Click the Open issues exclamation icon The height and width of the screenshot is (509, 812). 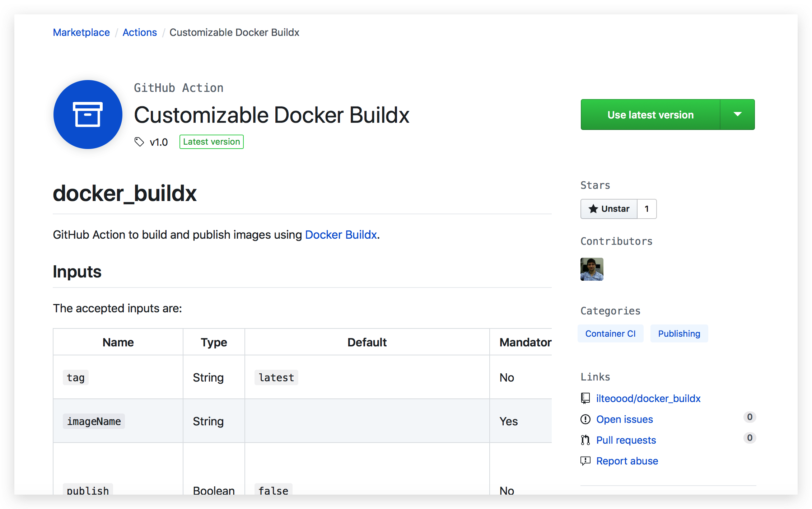click(585, 419)
